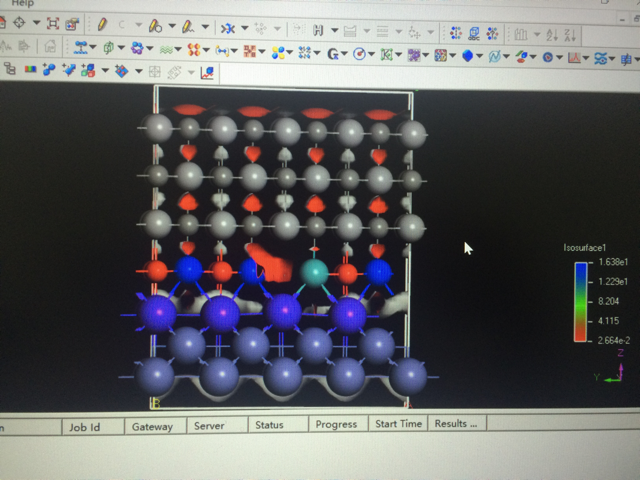Open the Clean icon's dropdown arrow

click(x=244, y=28)
